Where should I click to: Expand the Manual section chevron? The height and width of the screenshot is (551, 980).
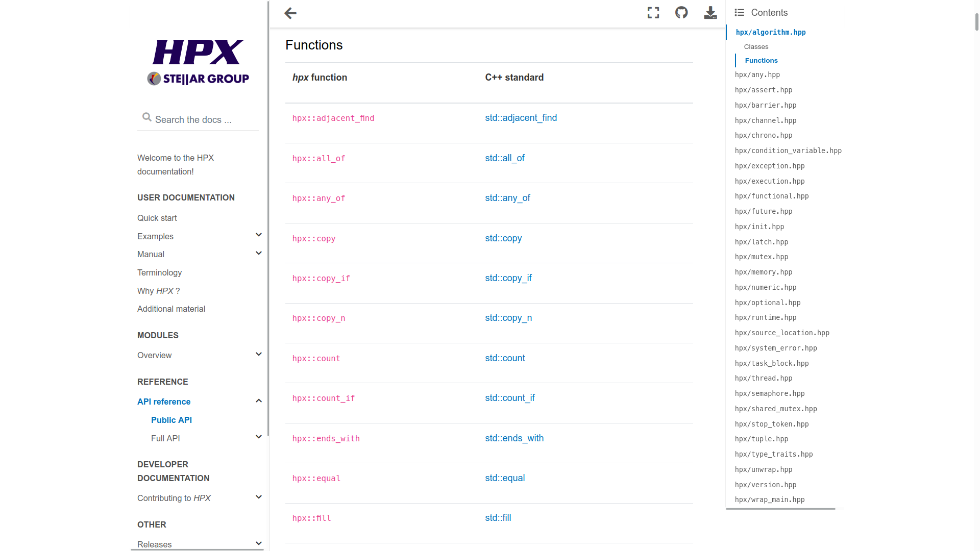pyautogui.click(x=259, y=254)
